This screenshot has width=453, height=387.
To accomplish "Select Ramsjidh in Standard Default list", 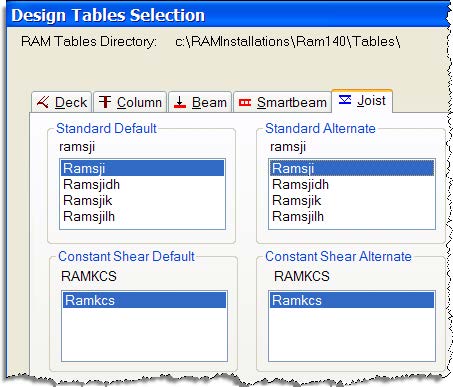I will point(143,184).
